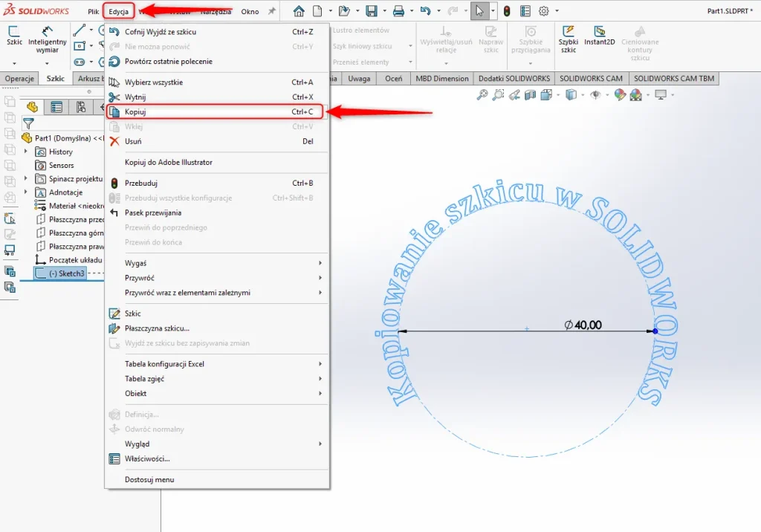Click the Home icon in the top toolbar
761x532 pixels.
(299, 11)
